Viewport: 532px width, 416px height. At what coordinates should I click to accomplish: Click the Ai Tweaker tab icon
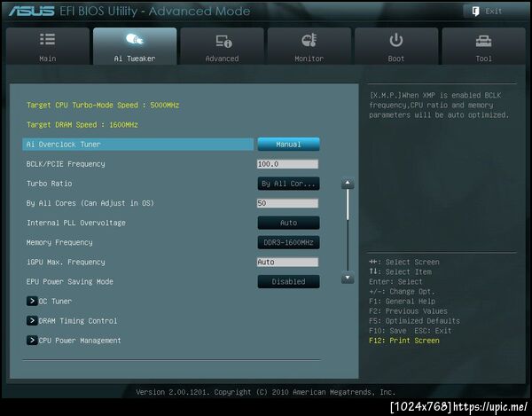(135, 40)
